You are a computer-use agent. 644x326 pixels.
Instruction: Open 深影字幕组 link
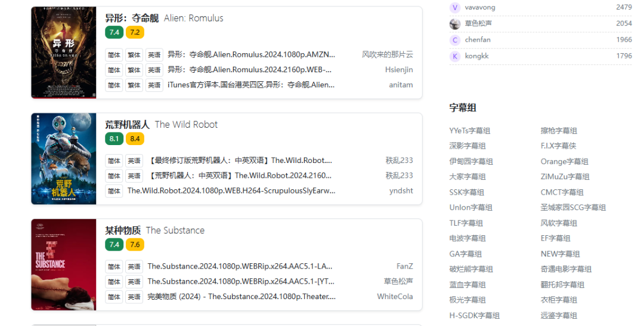pyautogui.click(x=467, y=146)
